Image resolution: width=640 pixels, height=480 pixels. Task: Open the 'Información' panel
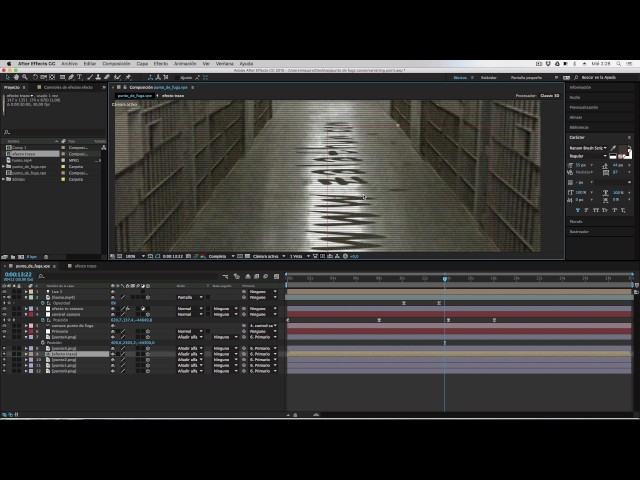click(580, 87)
